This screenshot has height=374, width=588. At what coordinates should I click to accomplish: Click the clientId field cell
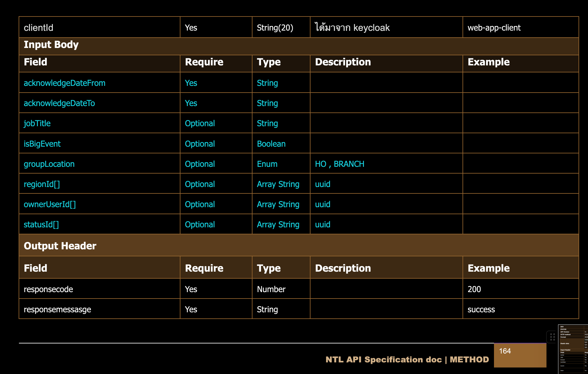(38, 28)
